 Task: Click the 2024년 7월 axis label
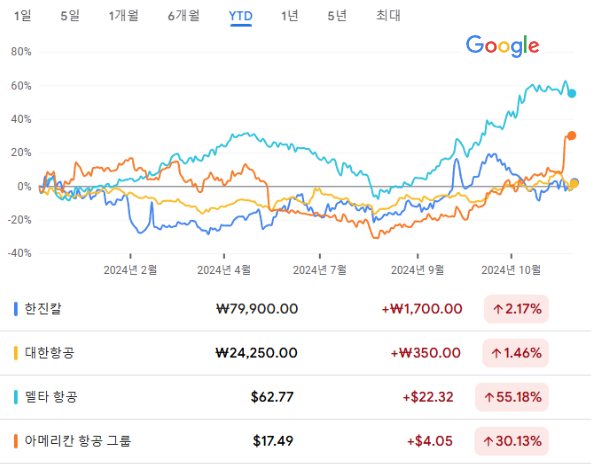pos(320,270)
